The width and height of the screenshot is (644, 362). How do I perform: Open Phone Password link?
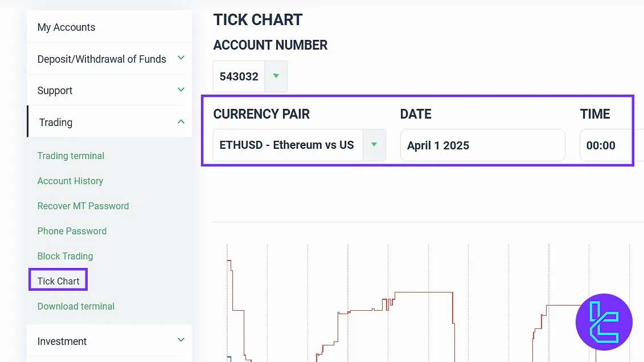point(72,231)
